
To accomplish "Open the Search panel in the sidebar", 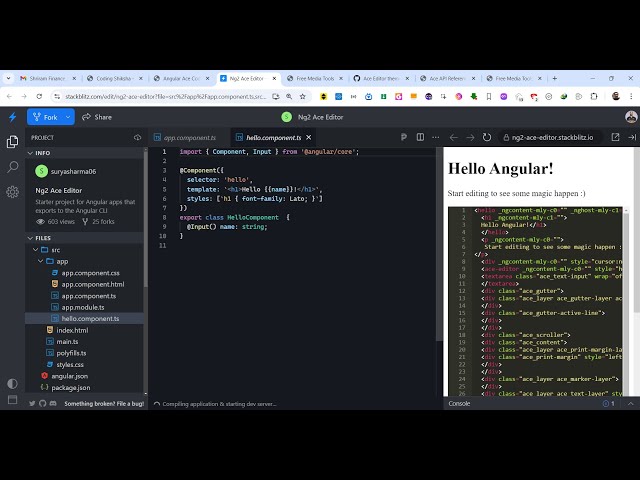I will coord(12,167).
